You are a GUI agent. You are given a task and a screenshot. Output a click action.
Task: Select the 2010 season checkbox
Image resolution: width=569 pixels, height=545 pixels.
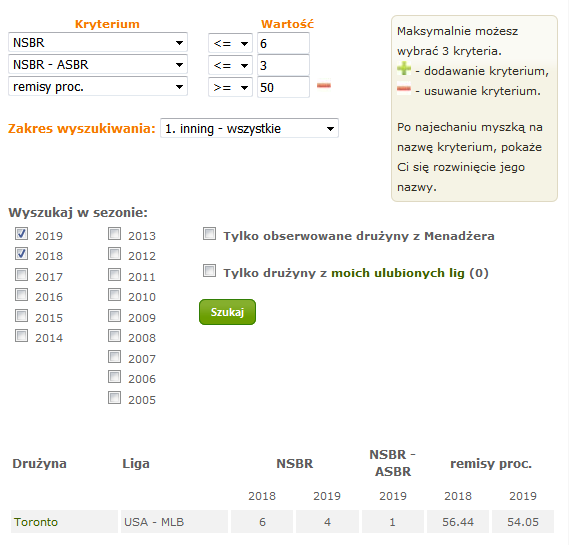[114, 295]
